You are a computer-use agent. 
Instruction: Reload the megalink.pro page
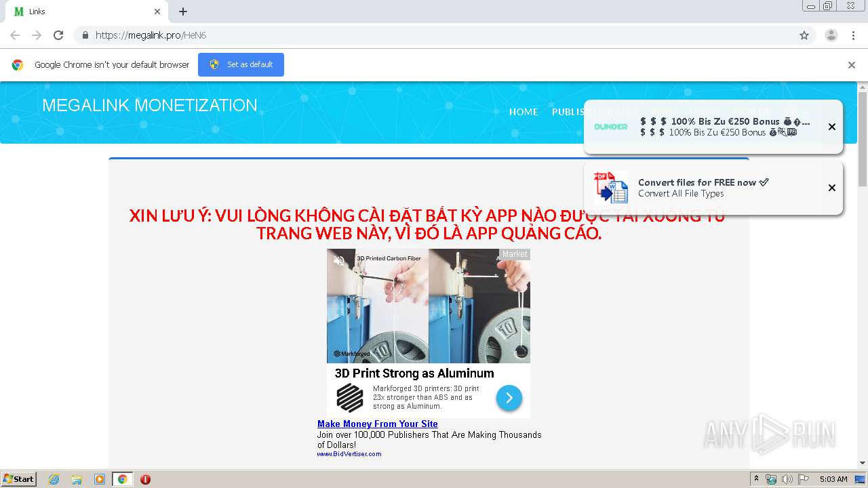(58, 35)
